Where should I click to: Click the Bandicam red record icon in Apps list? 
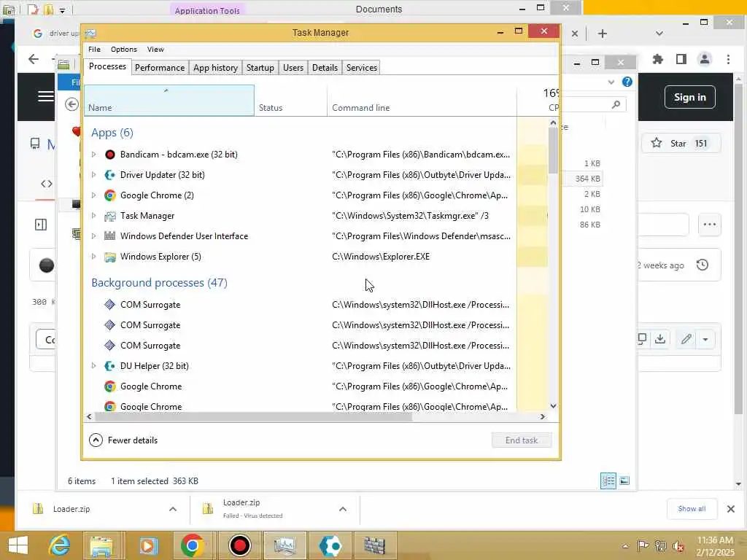click(x=110, y=155)
